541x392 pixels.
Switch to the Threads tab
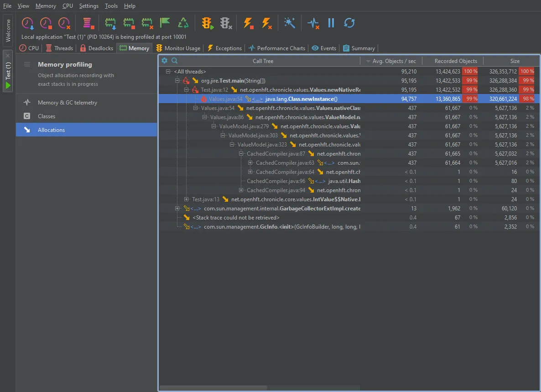point(59,48)
